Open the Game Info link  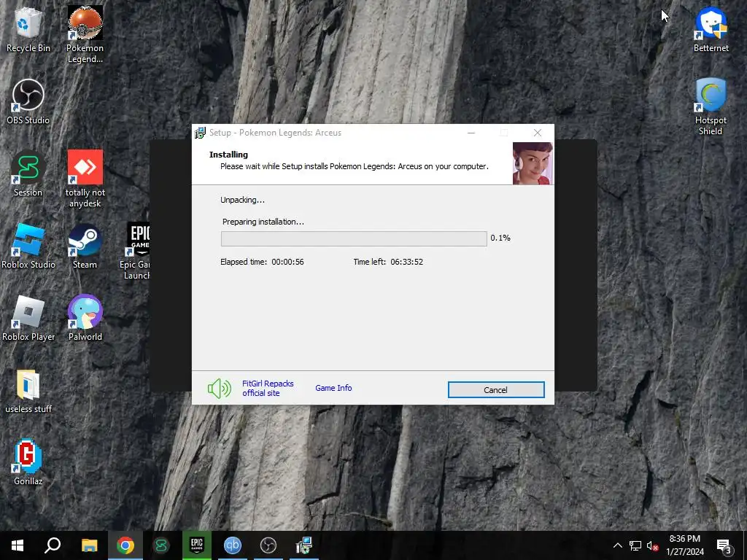[333, 388]
